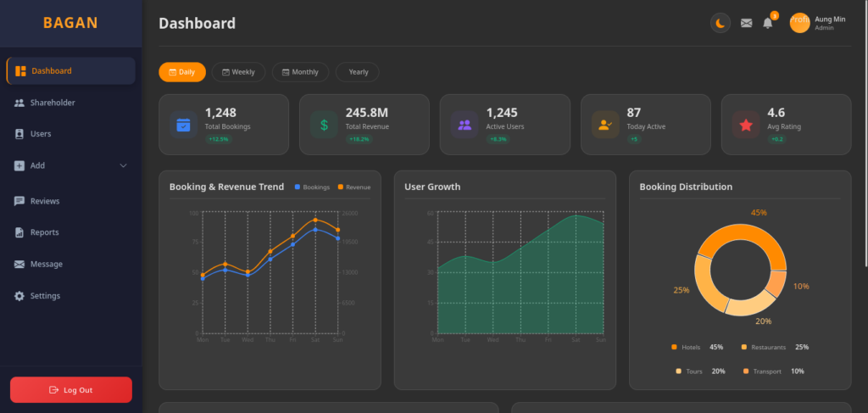Click the Avg Rating star icon
Viewport: 868px width, 413px height.
pyautogui.click(x=746, y=125)
